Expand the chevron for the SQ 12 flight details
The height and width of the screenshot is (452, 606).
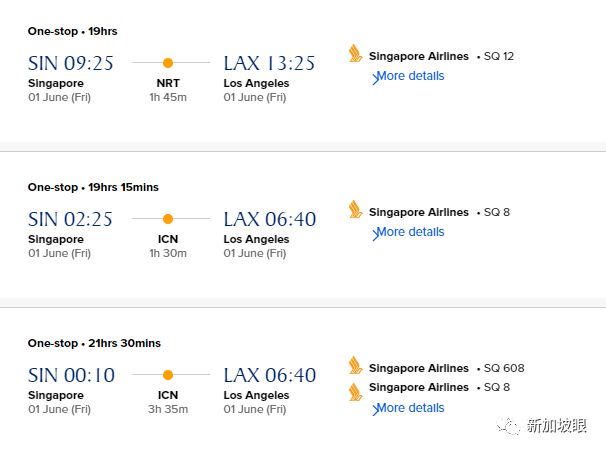(375, 78)
